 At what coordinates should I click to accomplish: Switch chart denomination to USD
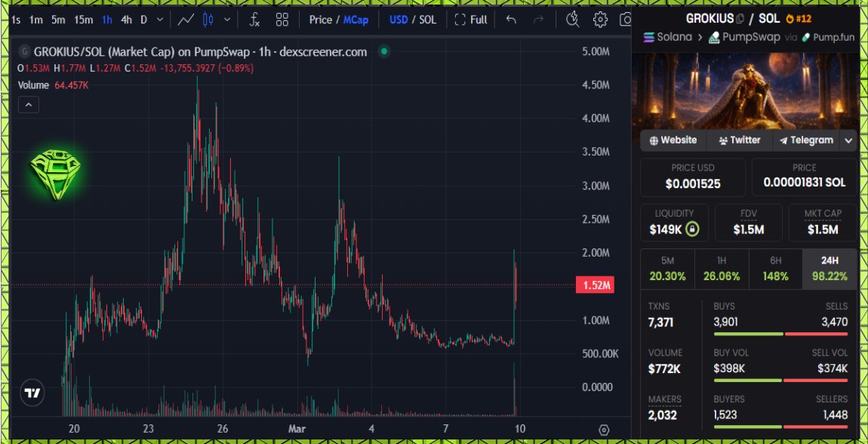[x=399, y=20]
